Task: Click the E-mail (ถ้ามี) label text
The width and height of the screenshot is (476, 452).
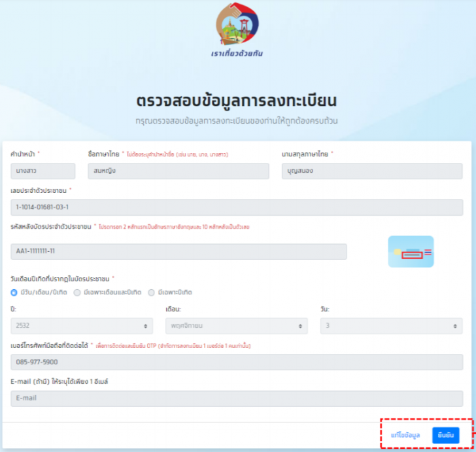Action: 59,381
